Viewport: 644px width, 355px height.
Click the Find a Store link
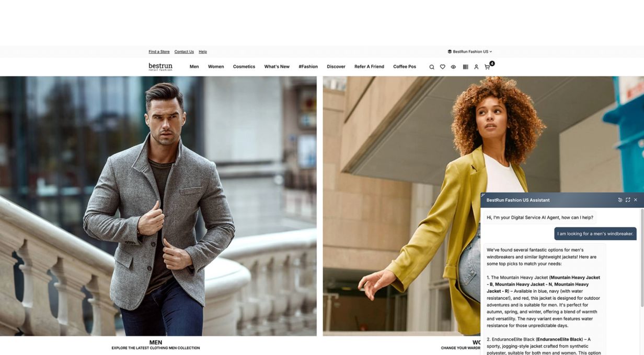pos(159,52)
